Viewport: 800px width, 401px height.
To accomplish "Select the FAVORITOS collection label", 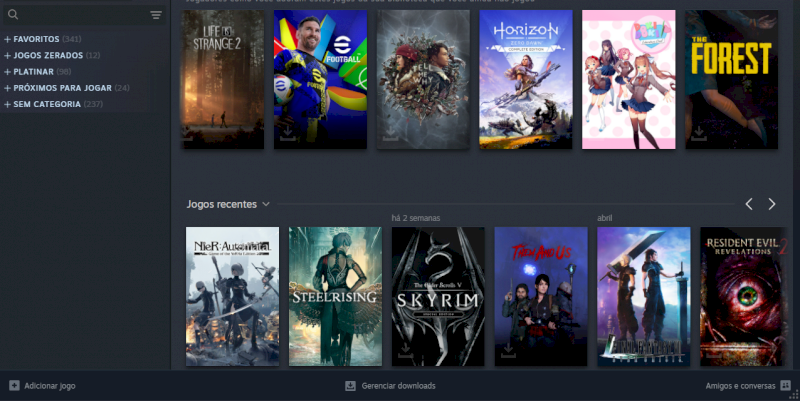I will coord(36,39).
